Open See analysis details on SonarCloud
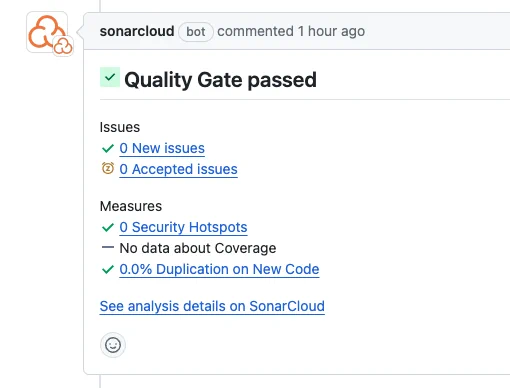This screenshot has width=510, height=388. [212, 306]
